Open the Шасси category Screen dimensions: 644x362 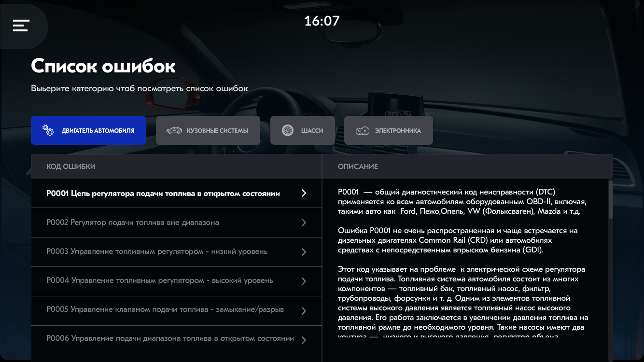click(303, 130)
